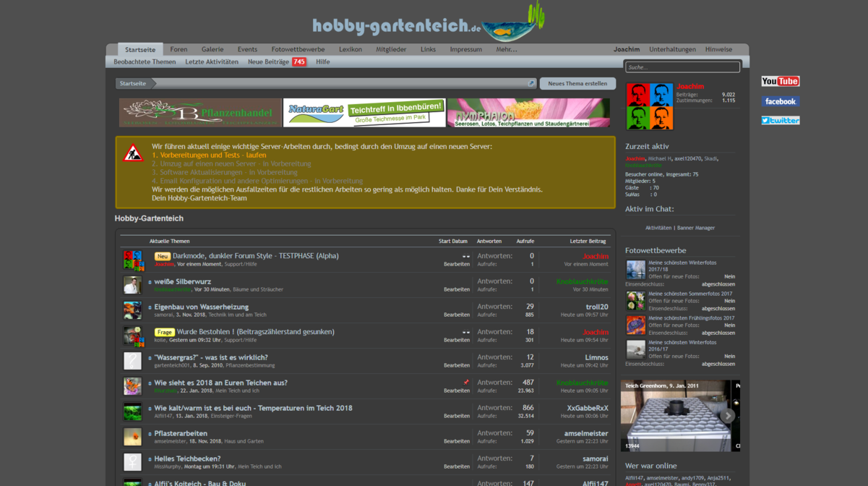
Task: Open the Lexikon tab
Action: 351,49
